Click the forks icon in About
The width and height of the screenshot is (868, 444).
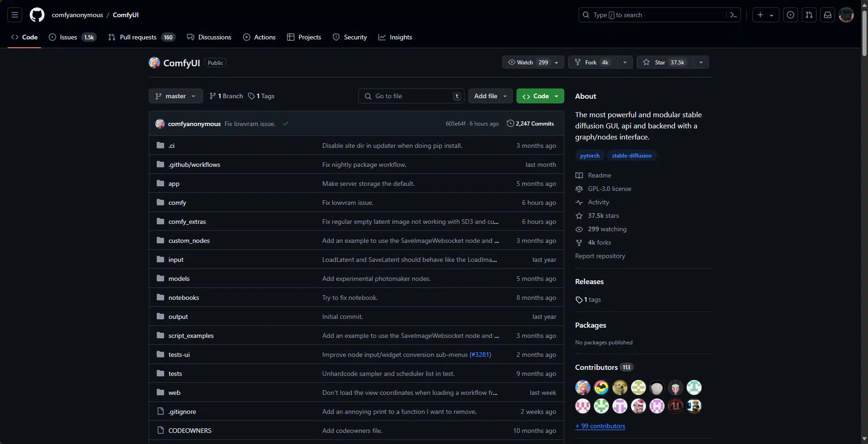[579, 242]
